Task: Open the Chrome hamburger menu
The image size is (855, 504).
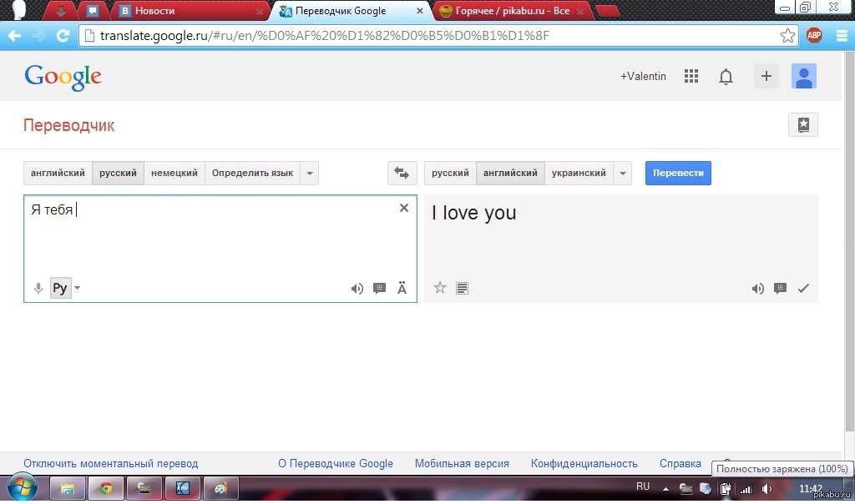Action: [842, 36]
